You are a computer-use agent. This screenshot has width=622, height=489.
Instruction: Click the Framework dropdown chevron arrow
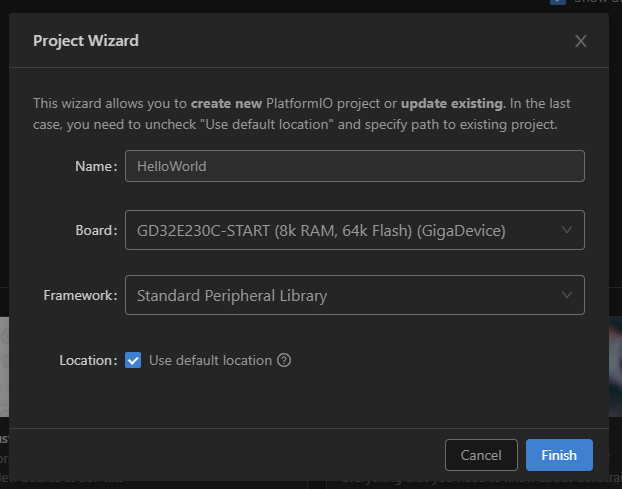coord(567,295)
